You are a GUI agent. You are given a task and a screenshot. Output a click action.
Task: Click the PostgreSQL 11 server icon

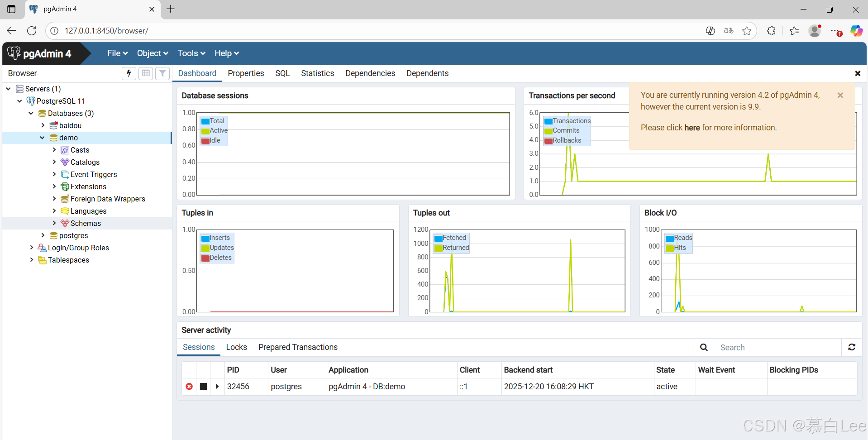31,101
